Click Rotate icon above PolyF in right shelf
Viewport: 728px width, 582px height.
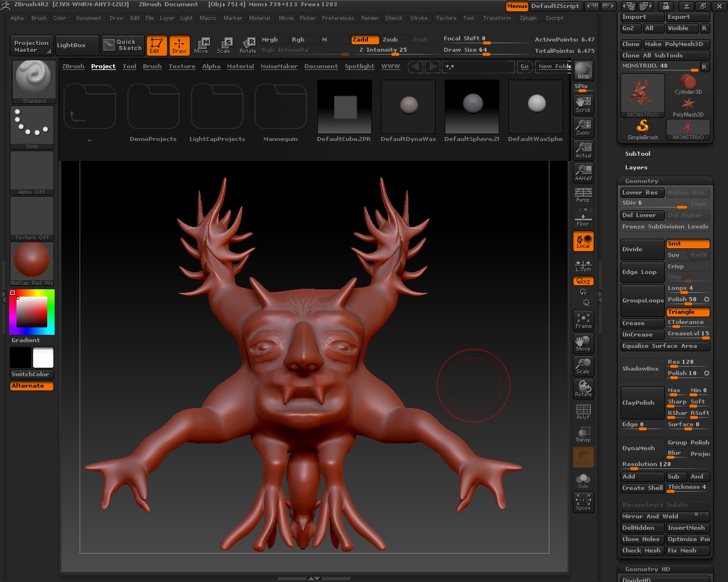tap(583, 389)
